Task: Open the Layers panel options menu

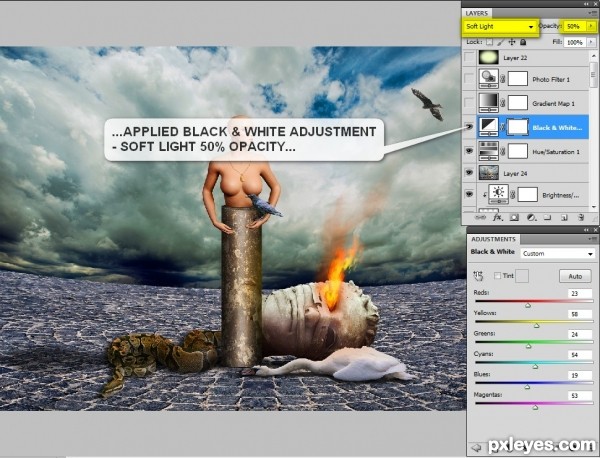Action: (x=592, y=13)
